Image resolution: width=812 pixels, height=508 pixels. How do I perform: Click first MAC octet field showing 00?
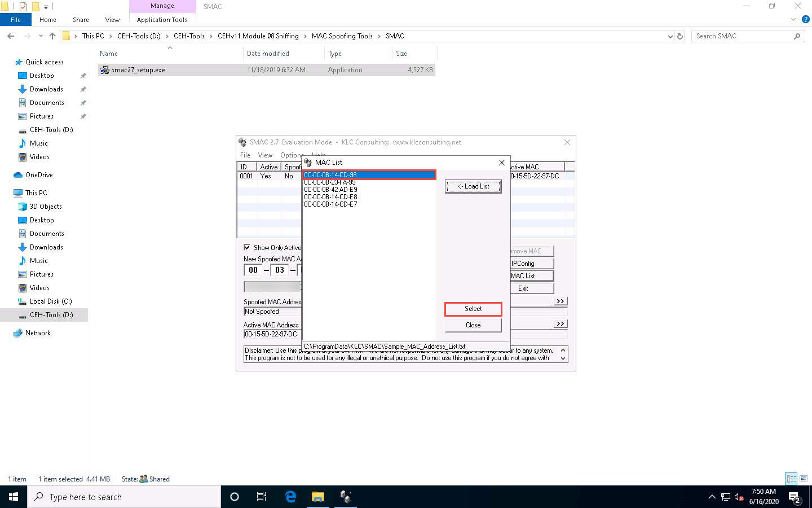[253, 270]
